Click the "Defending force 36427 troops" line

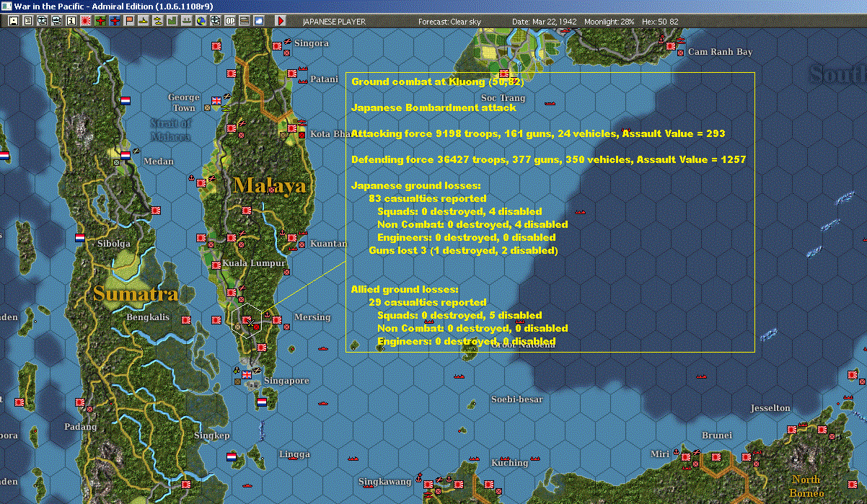pyautogui.click(x=548, y=159)
